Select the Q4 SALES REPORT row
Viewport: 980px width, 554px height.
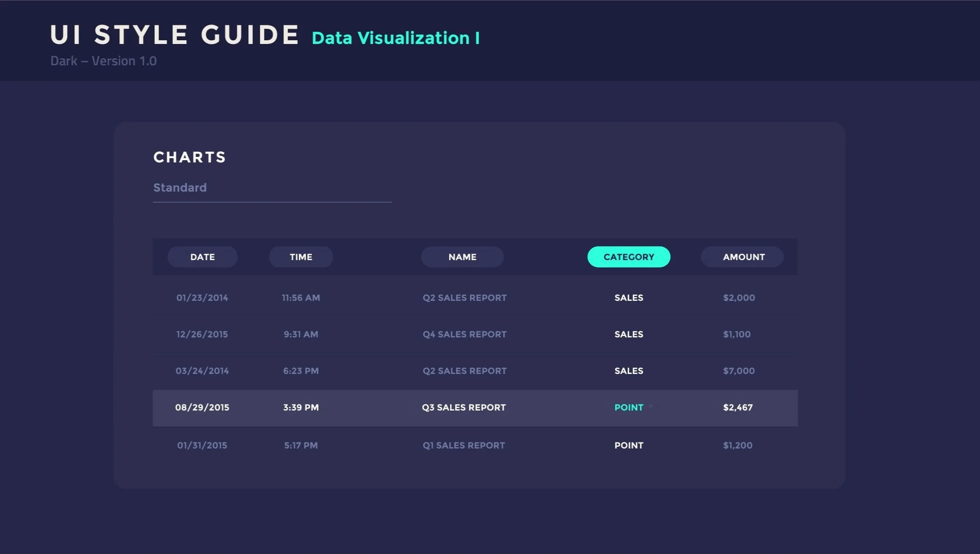click(464, 334)
